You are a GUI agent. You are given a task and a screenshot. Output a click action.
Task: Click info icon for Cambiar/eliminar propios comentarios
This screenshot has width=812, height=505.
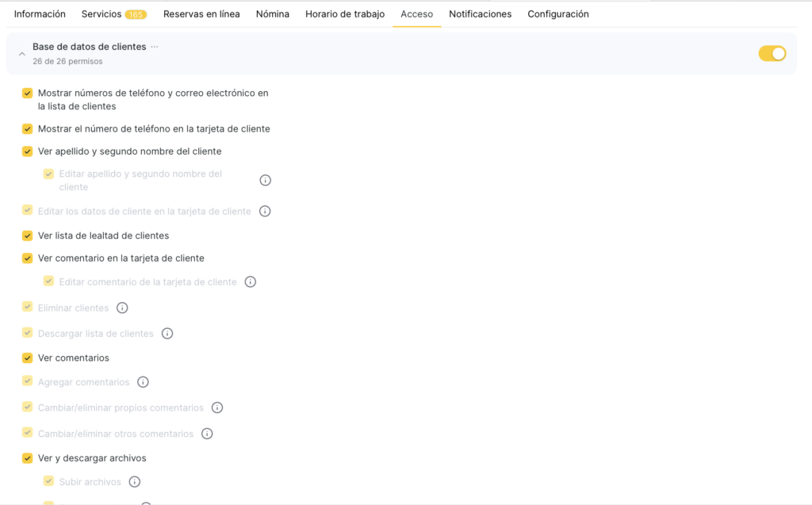pyautogui.click(x=217, y=407)
